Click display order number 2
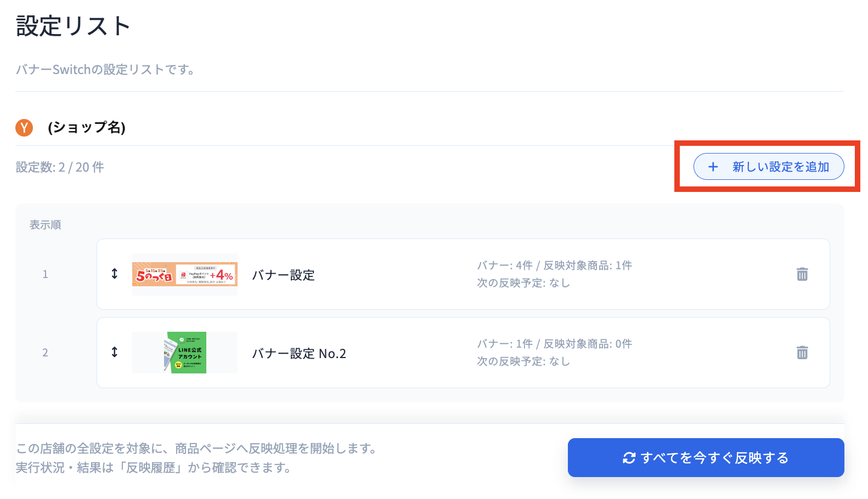Screen dimensions: 868x499 (x=45, y=353)
